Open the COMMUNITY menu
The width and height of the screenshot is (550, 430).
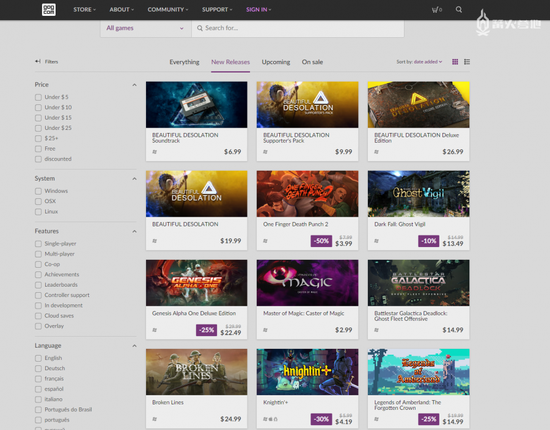pos(168,10)
